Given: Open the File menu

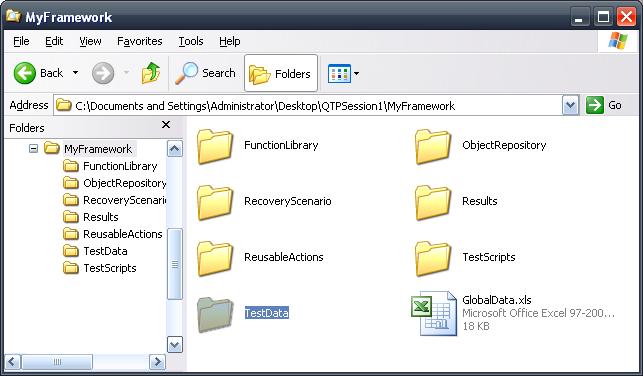Looking at the screenshot, I should (x=21, y=41).
